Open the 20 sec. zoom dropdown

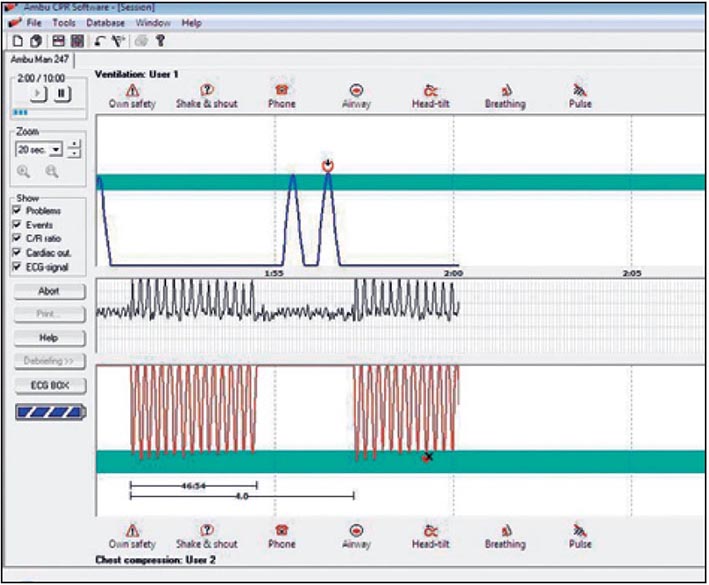pos(39,149)
